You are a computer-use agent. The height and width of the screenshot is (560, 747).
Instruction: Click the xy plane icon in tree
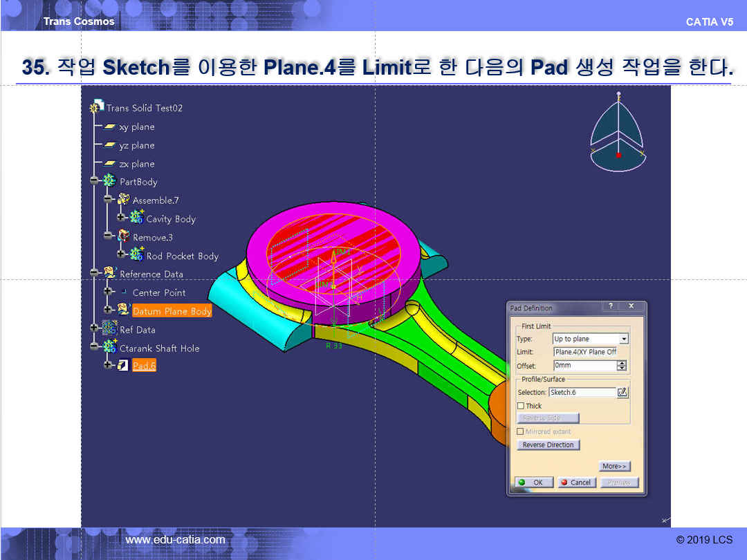[x=110, y=127]
